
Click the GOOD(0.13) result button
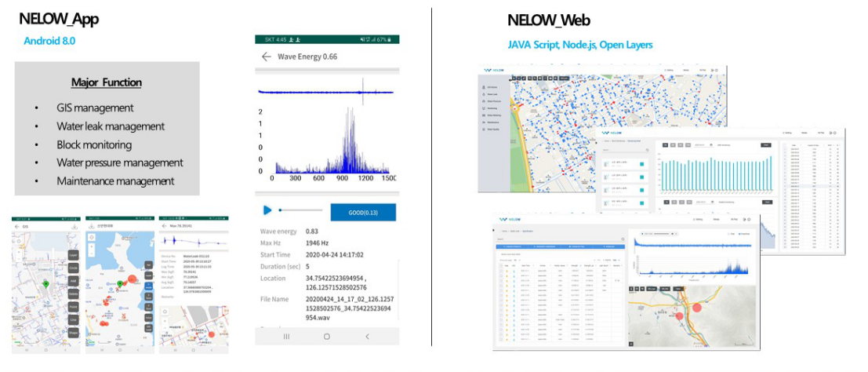(x=363, y=211)
